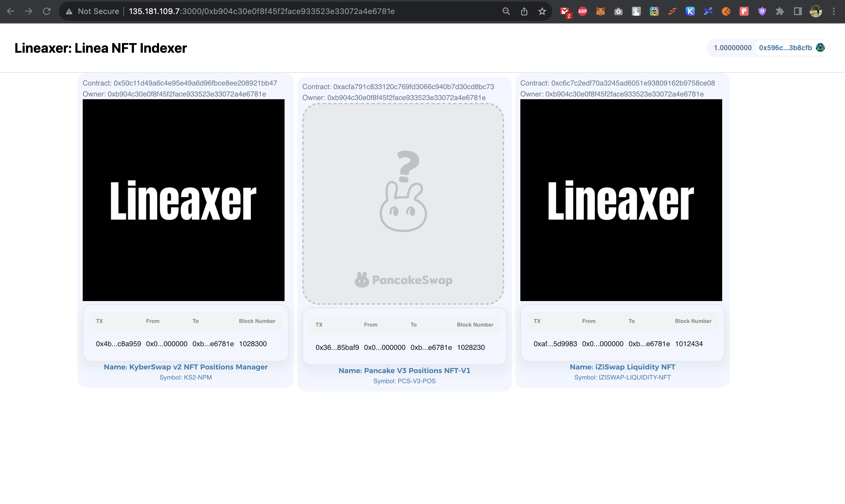This screenshot has height=504, width=845.
Task: Select the owner address in KyberSwap card
Action: click(x=187, y=94)
